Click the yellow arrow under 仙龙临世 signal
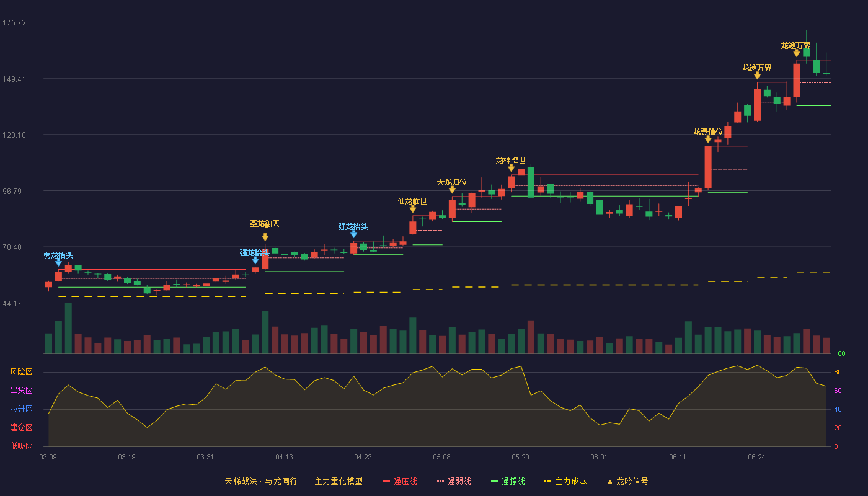Viewport: 868px width, 496px height. [413, 209]
